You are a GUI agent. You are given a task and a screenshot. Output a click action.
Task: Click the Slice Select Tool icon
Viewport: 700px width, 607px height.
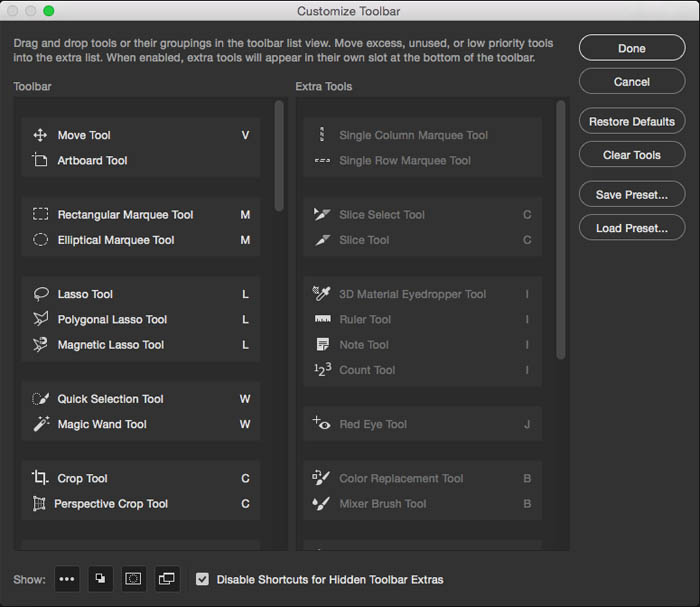321,214
